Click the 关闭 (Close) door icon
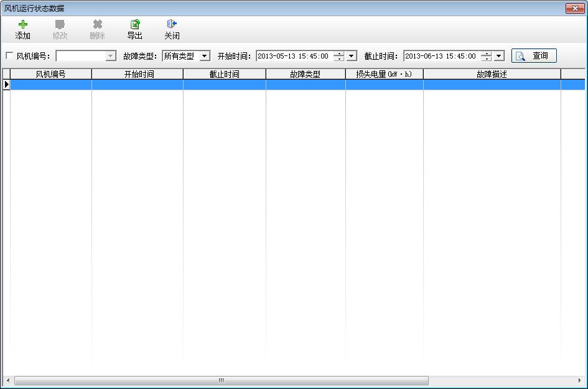The image size is (588, 389). click(x=172, y=24)
